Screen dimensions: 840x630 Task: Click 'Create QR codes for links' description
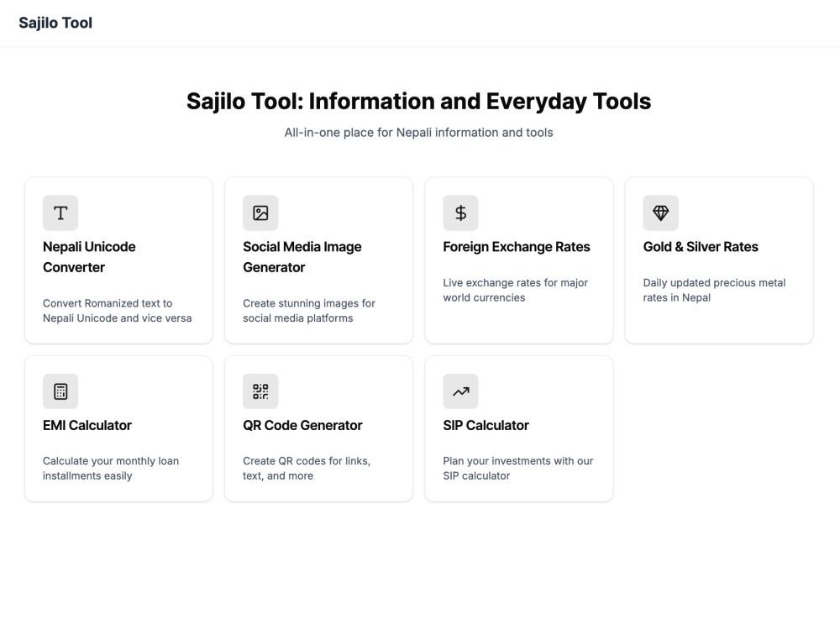click(x=307, y=468)
